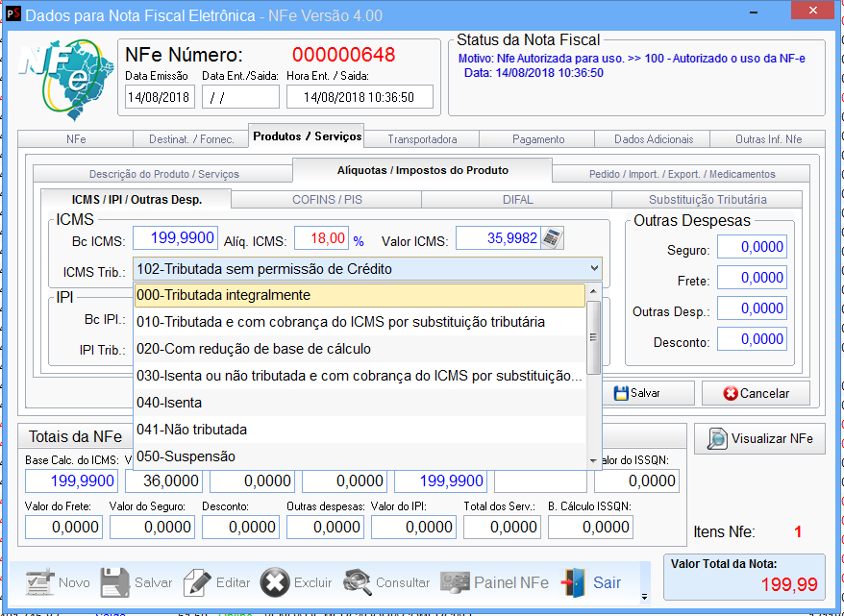This screenshot has width=844, height=616.
Task: Click the Alíq. ICMS input field
Action: 321,237
